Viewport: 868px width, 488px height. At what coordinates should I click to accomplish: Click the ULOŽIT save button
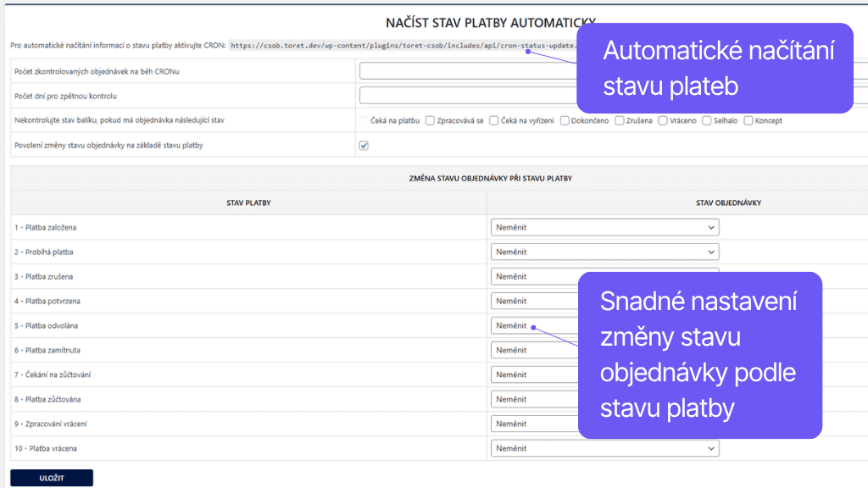(52, 478)
